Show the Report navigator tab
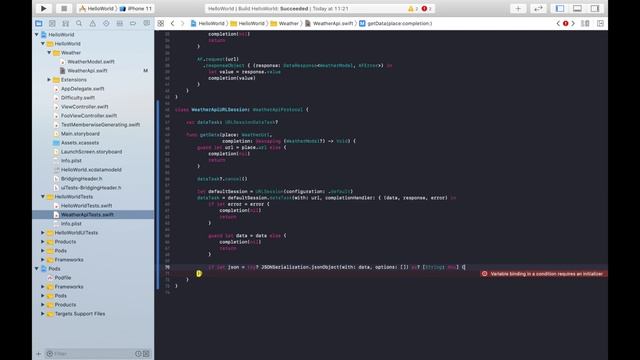This screenshot has width=640, height=360. (147, 23)
